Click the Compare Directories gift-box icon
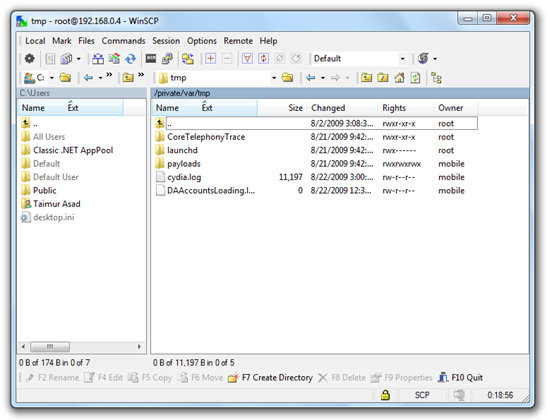 click(x=98, y=59)
